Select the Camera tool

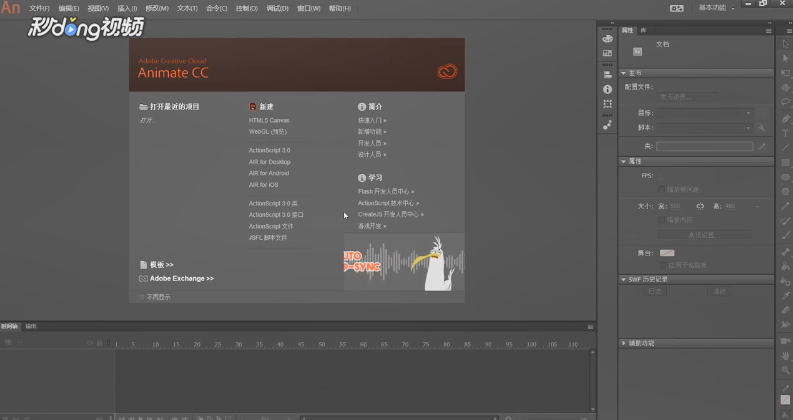pos(785,341)
